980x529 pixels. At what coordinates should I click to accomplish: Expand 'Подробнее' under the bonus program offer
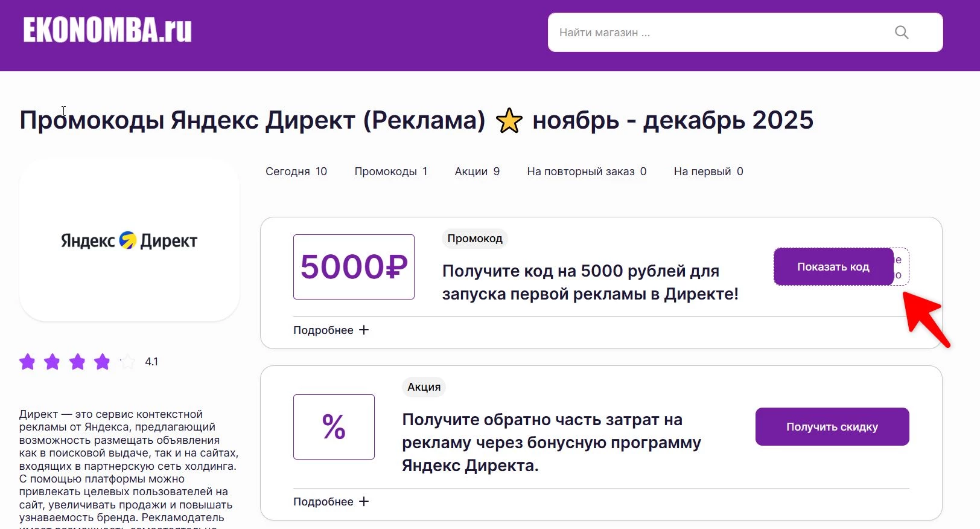click(331, 502)
